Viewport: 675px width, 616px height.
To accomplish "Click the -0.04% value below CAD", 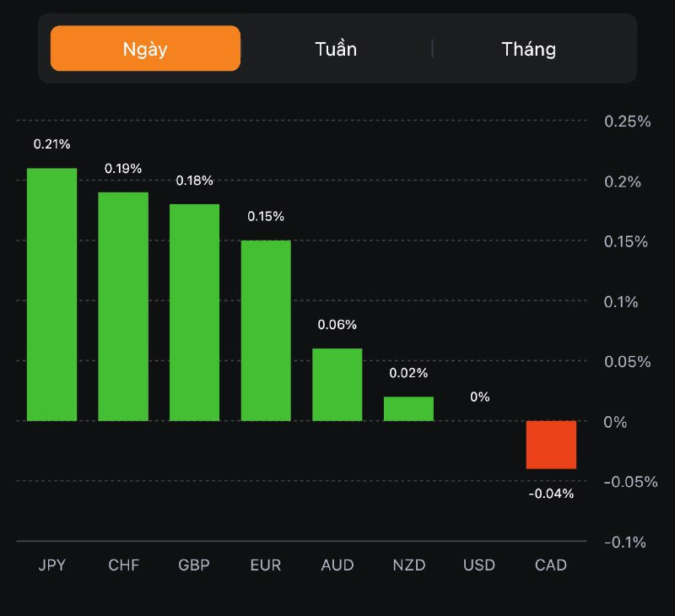I will tap(551, 494).
